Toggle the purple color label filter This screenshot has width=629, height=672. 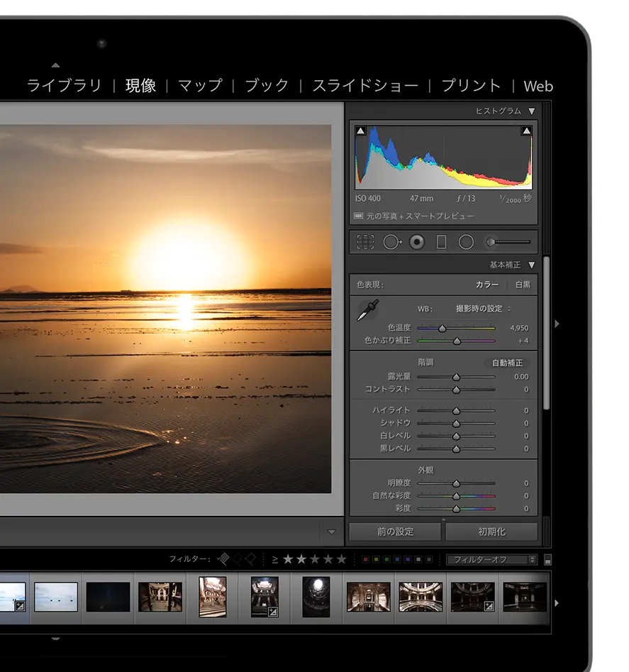[x=408, y=559]
